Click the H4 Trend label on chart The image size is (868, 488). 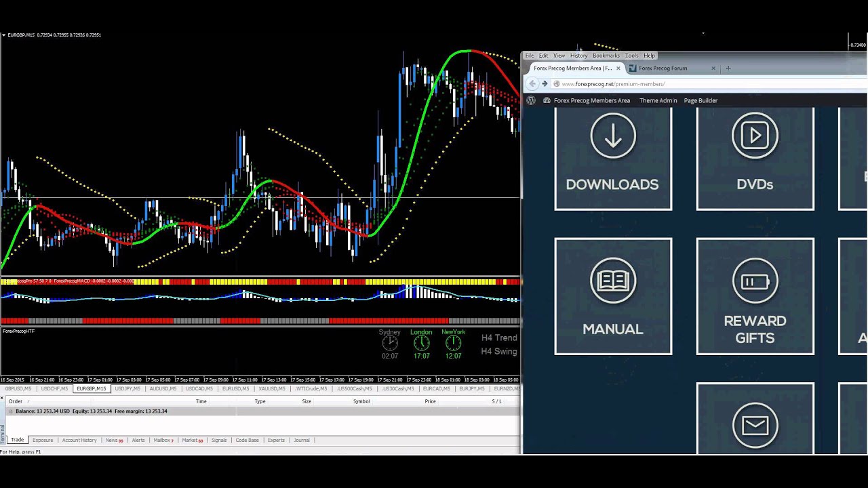[x=499, y=338]
